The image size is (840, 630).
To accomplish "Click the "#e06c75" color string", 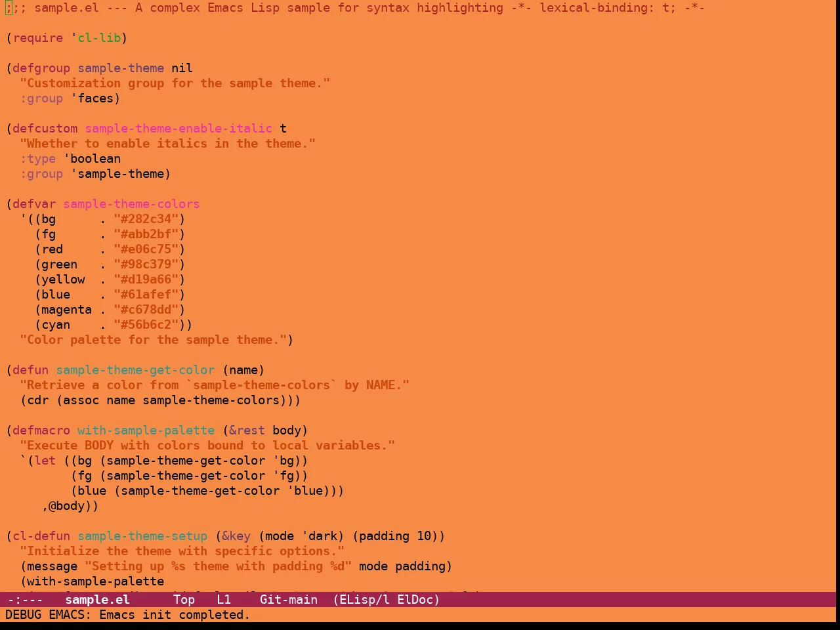I will 146,249.
